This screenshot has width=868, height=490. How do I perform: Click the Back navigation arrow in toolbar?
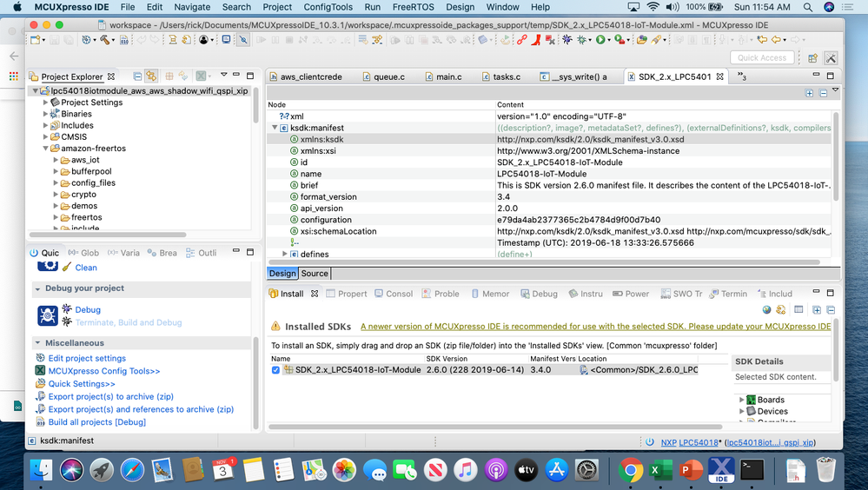point(776,40)
